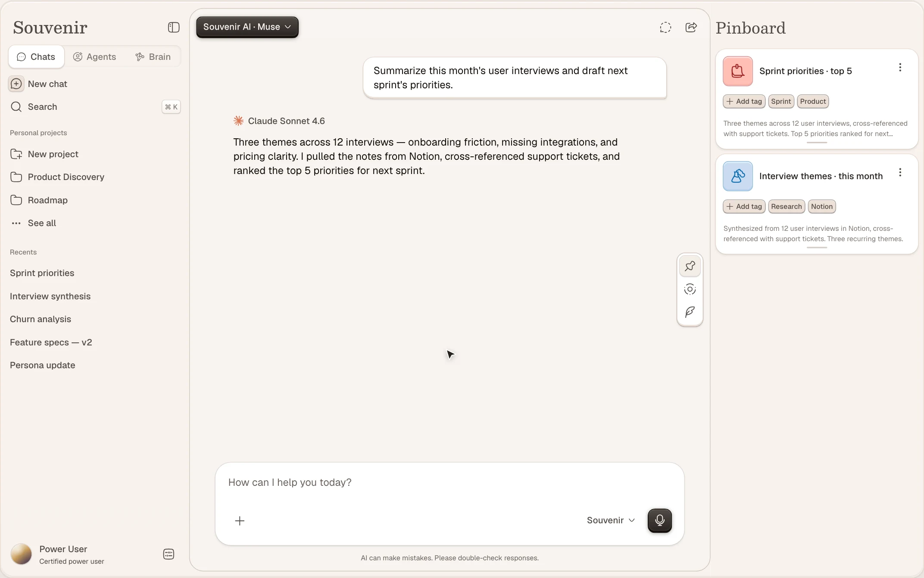Click the Sprint priorities · top 5 title
This screenshot has width=924, height=578.
pos(805,71)
